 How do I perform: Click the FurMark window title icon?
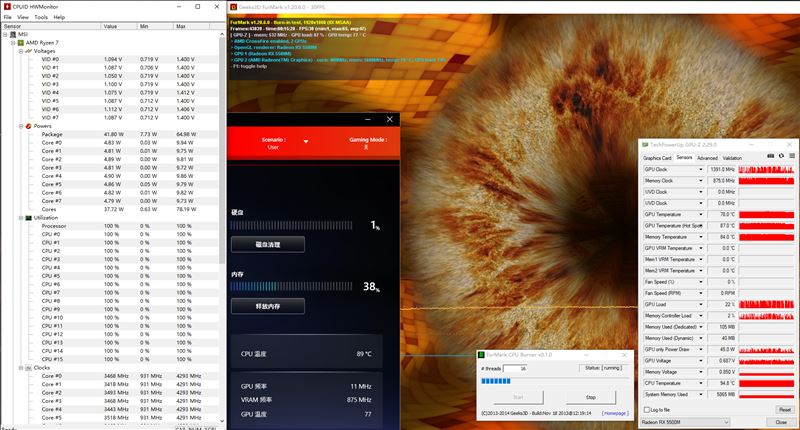(234, 7)
